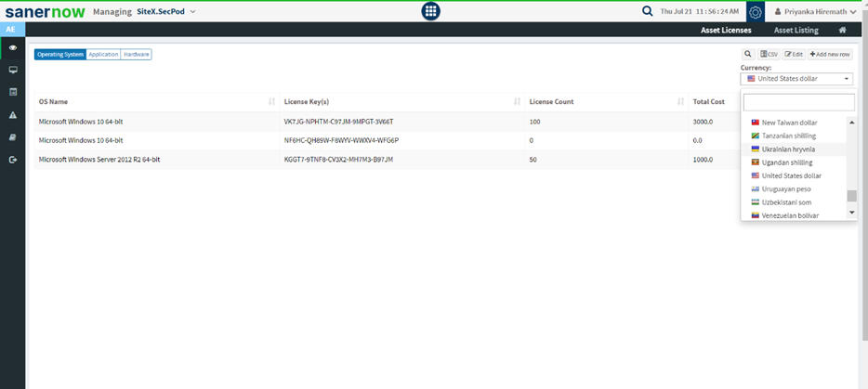Click Add new row button
The height and width of the screenshot is (389, 868).
click(830, 54)
